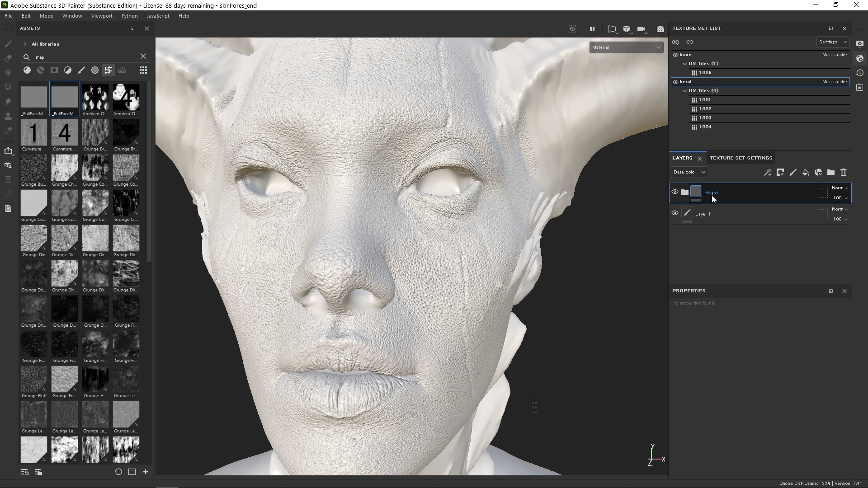Toggle visibility of the bone texture set

click(x=675, y=54)
